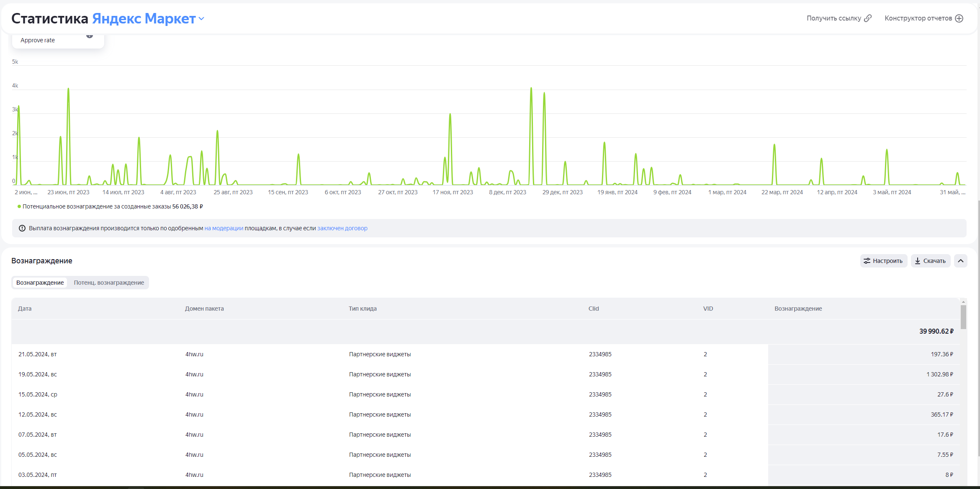
Task: Click the link icon beside Получить ссылку
Action: click(868, 18)
